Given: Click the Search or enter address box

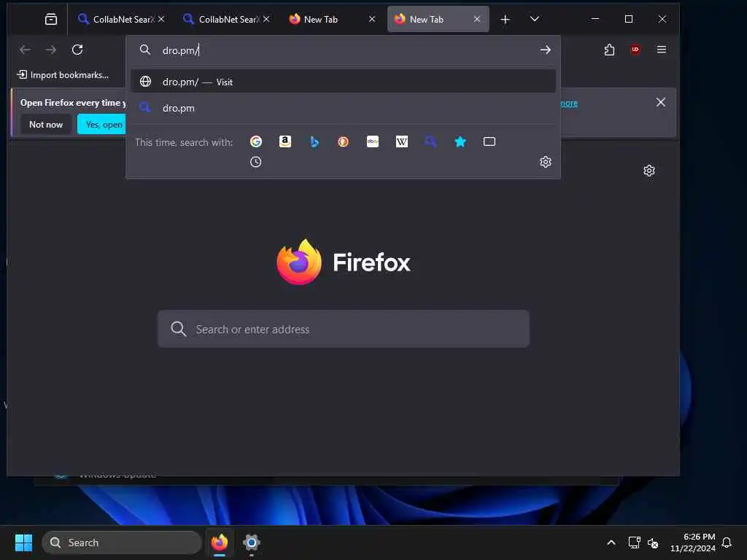Looking at the screenshot, I should (343, 329).
